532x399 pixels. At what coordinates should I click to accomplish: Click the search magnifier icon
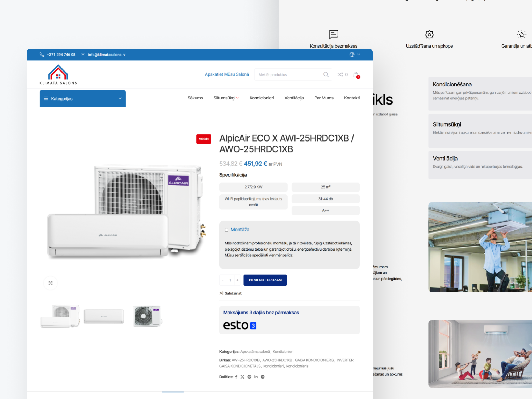(x=326, y=74)
